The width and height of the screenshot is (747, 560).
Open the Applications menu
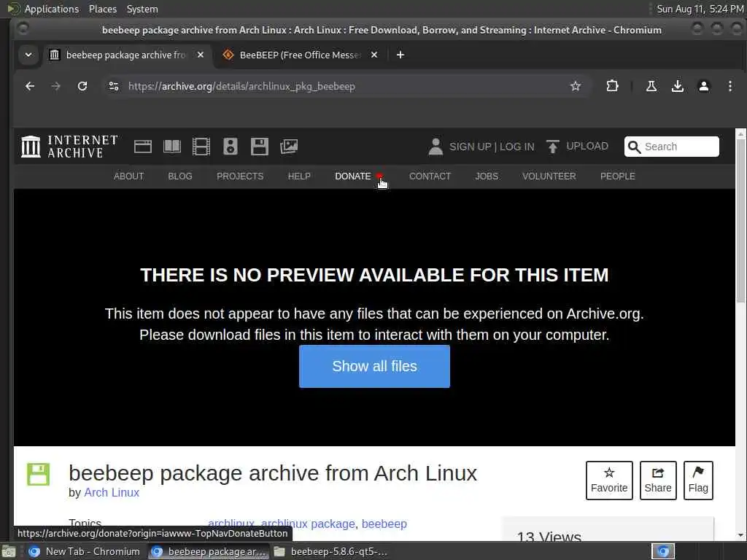(52, 9)
